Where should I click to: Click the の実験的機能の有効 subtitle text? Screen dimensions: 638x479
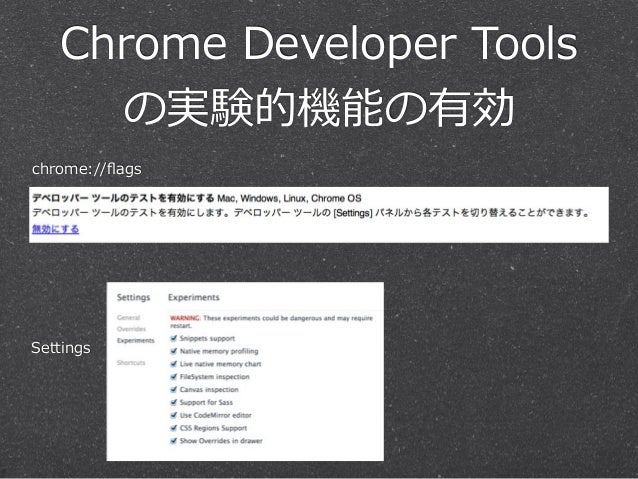(x=319, y=107)
